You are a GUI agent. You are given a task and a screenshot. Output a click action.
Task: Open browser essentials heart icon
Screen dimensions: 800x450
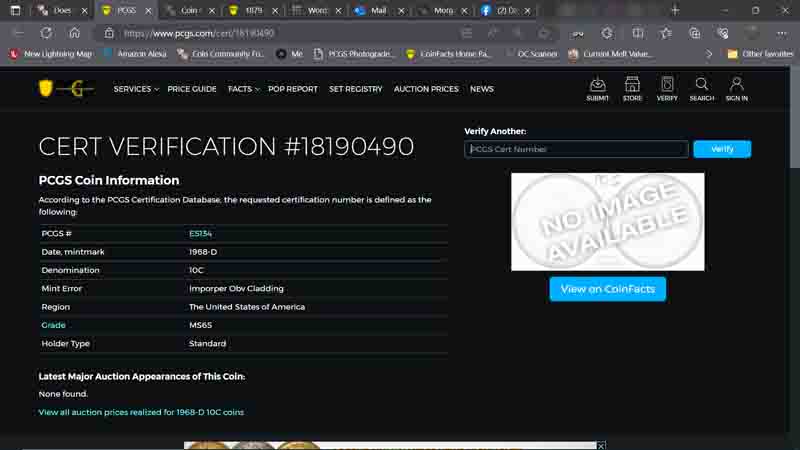click(x=722, y=33)
